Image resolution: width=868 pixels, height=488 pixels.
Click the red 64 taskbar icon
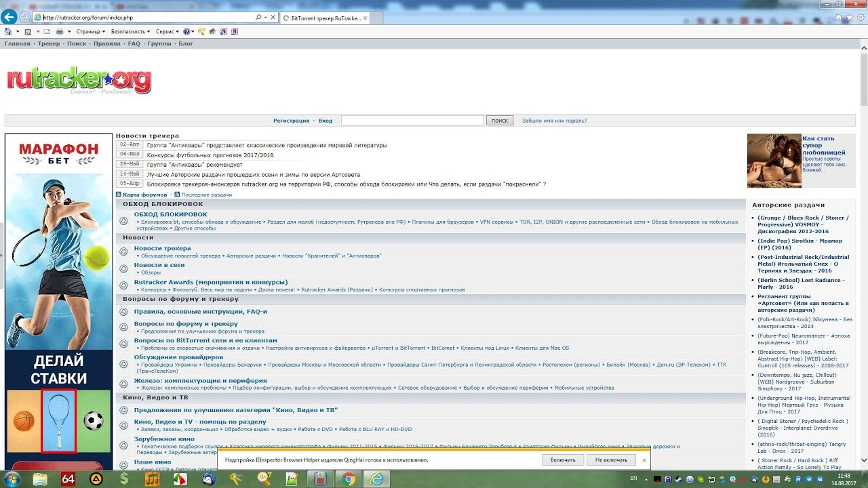coord(68,479)
